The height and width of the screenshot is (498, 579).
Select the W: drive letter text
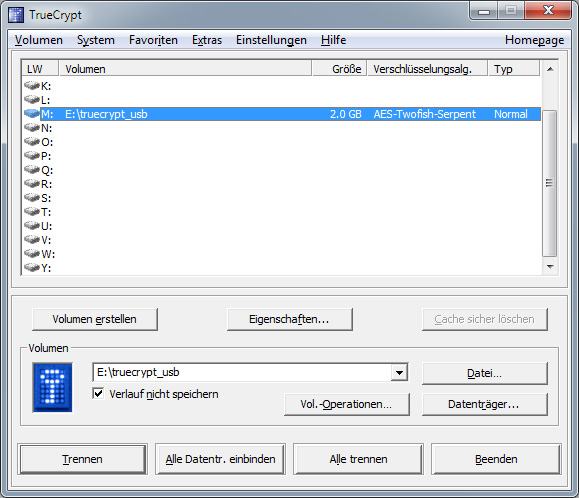tap(48, 254)
